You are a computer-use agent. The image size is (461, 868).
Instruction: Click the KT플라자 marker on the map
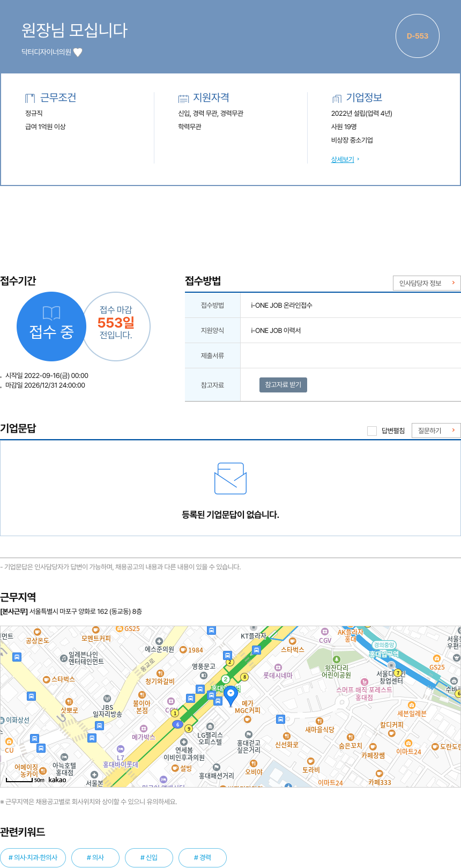point(254,628)
